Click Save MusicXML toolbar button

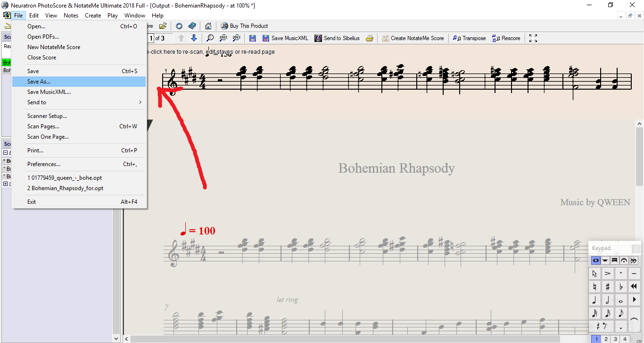pos(285,38)
